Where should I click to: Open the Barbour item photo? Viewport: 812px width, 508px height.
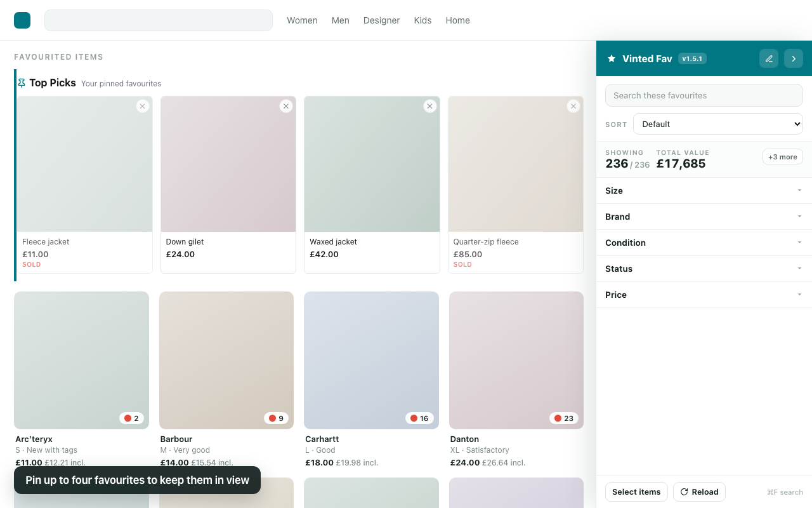click(226, 360)
